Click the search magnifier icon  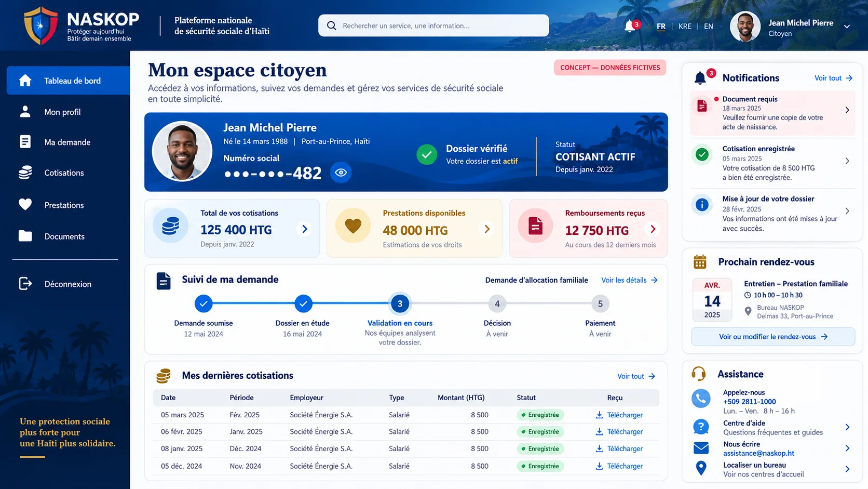coord(331,25)
